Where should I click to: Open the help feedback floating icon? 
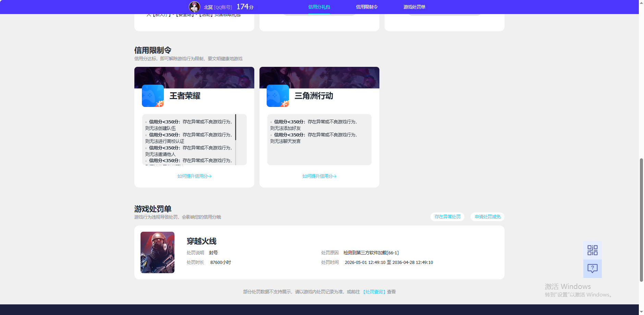[x=593, y=268]
